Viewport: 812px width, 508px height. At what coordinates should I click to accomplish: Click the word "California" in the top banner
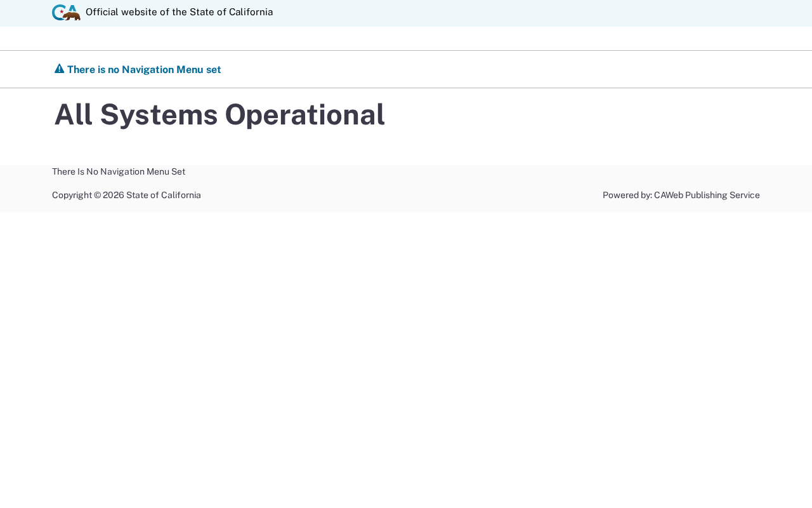pyautogui.click(x=251, y=12)
